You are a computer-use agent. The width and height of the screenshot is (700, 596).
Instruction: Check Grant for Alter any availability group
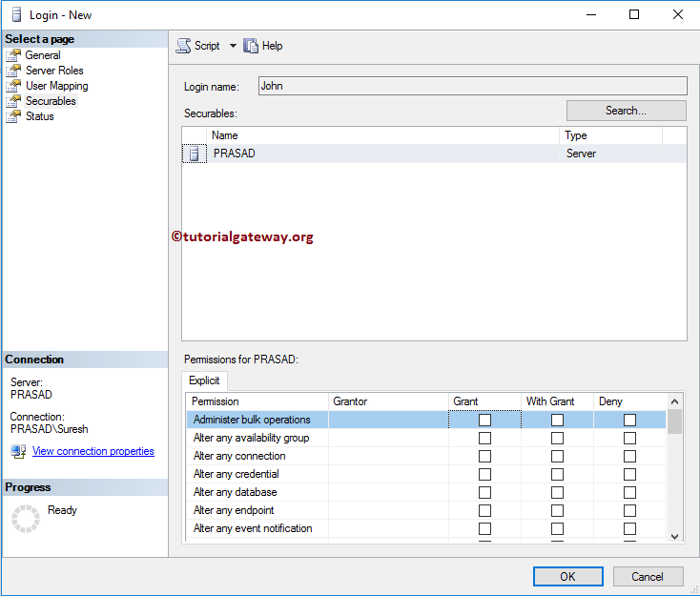[x=484, y=438]
